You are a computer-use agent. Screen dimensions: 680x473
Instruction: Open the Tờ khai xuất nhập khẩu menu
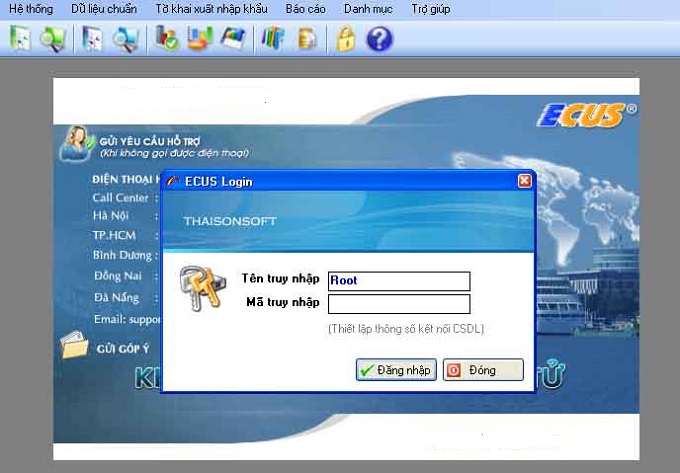(211, 9)
